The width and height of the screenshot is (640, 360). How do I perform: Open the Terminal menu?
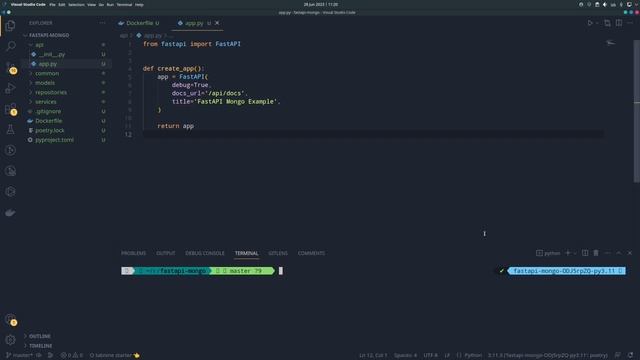(x=124, y=4)
